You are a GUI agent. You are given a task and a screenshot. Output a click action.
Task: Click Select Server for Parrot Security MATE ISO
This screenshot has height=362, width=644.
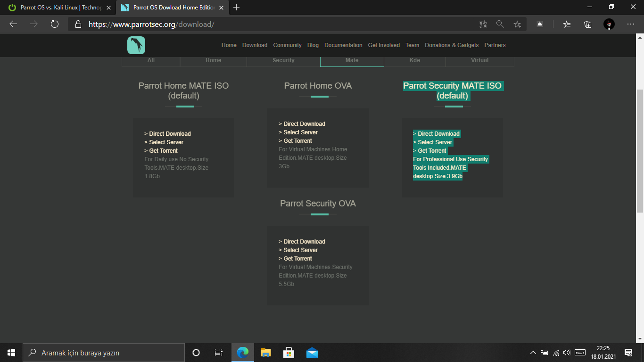point(433,142)
